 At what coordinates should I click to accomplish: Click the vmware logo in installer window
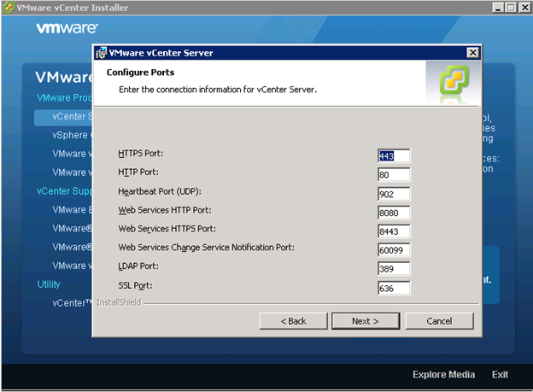coord(67,28)
